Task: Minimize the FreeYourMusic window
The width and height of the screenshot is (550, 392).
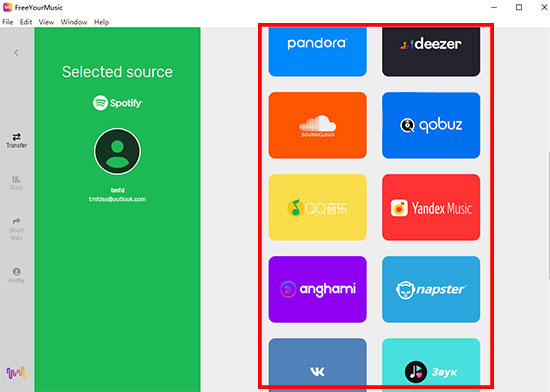Action: click(x=494, y=7)
